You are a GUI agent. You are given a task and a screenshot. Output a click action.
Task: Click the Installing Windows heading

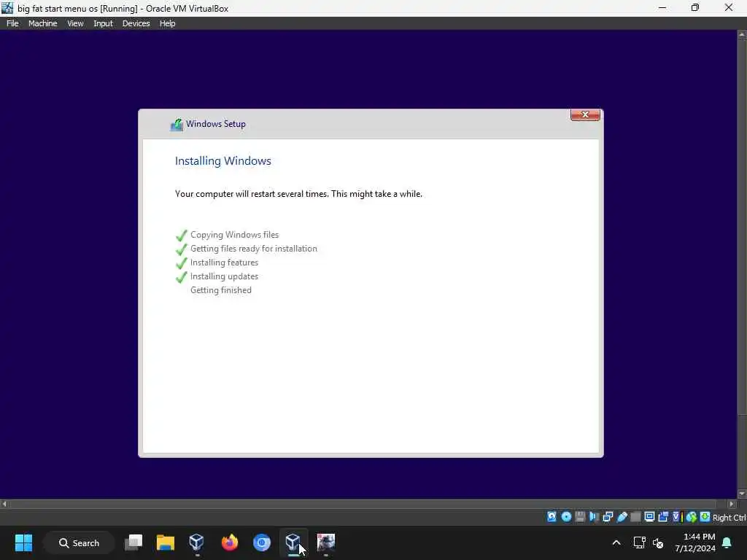tap(223, 161)
